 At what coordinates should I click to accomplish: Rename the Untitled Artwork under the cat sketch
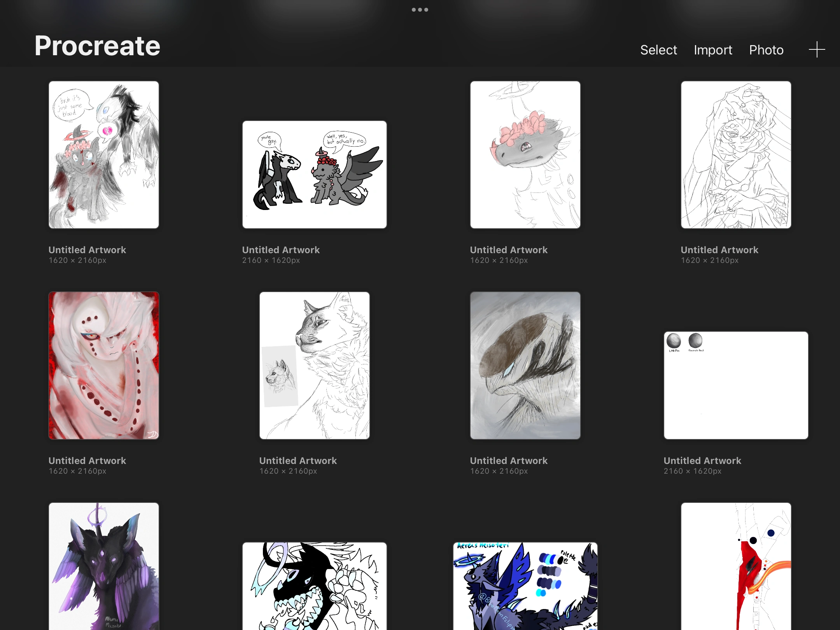[x=298, y=460]
